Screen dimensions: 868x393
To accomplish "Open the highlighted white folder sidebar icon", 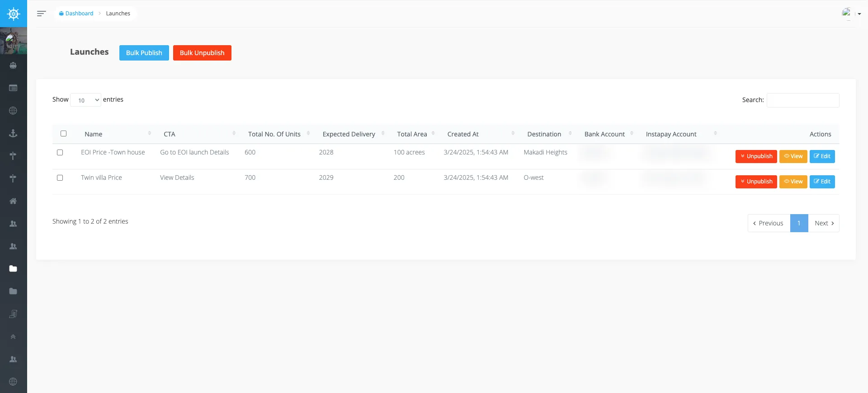I will [x=13, y=269].
